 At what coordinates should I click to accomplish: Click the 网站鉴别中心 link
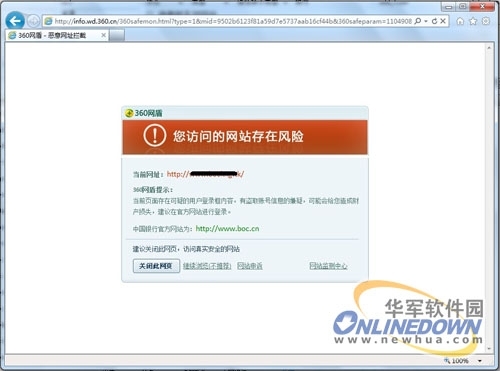point(328,266)
